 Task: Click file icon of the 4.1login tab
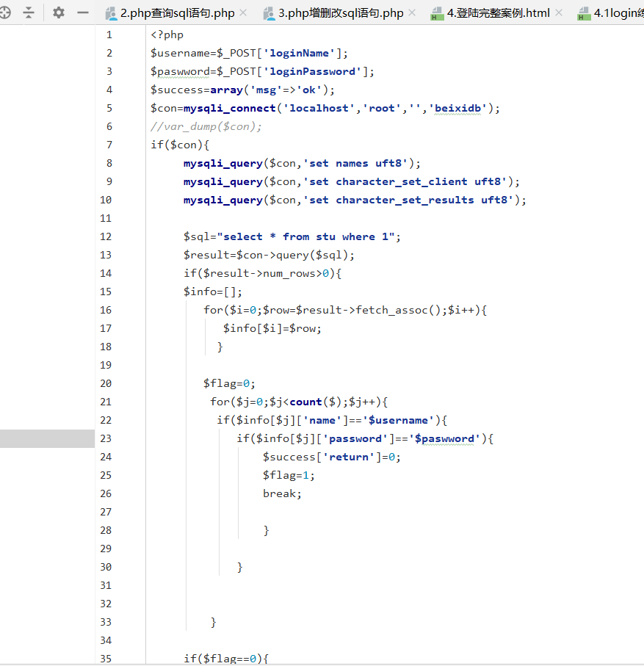(584, 14)
